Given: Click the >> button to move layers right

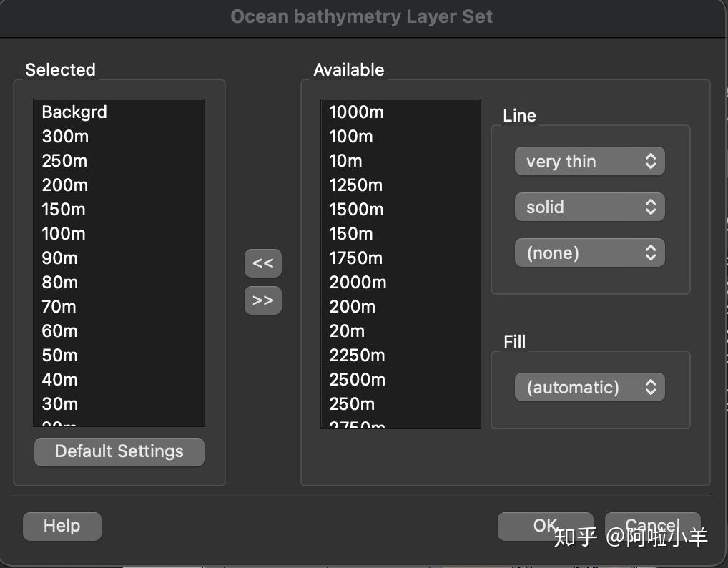Looking at the screenshot, I should click(262, 300).
